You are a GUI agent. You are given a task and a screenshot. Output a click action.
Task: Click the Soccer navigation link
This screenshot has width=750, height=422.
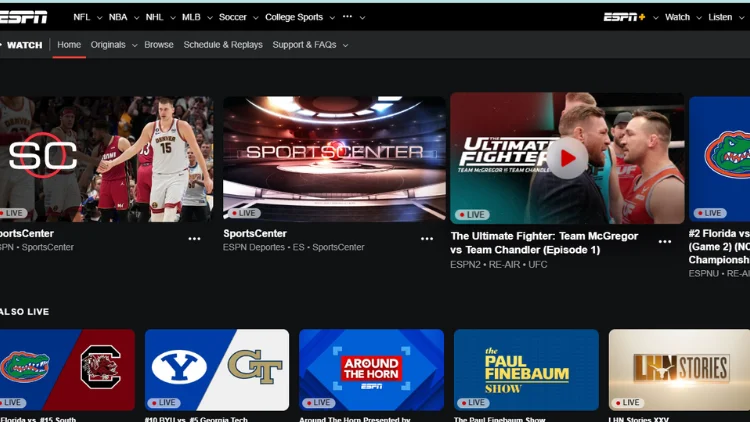[x=236, y=17]
